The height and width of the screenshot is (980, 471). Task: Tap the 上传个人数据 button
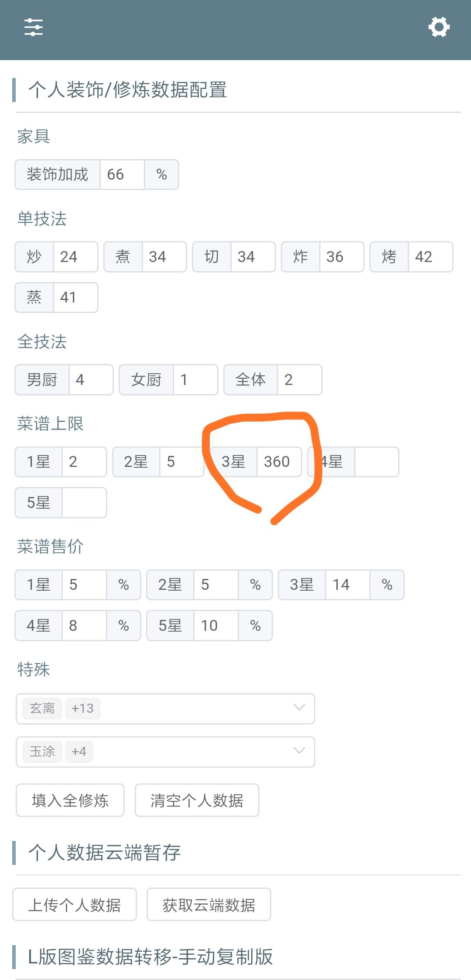[x=75, y=905]
